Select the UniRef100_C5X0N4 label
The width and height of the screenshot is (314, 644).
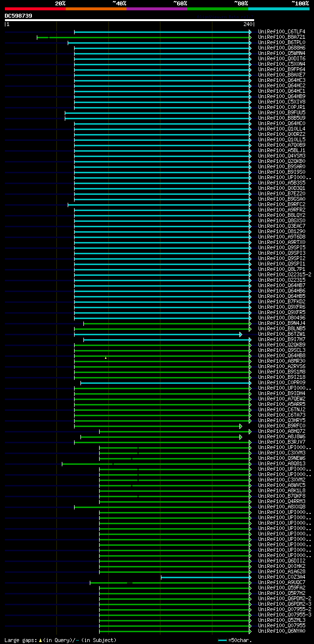282,64
